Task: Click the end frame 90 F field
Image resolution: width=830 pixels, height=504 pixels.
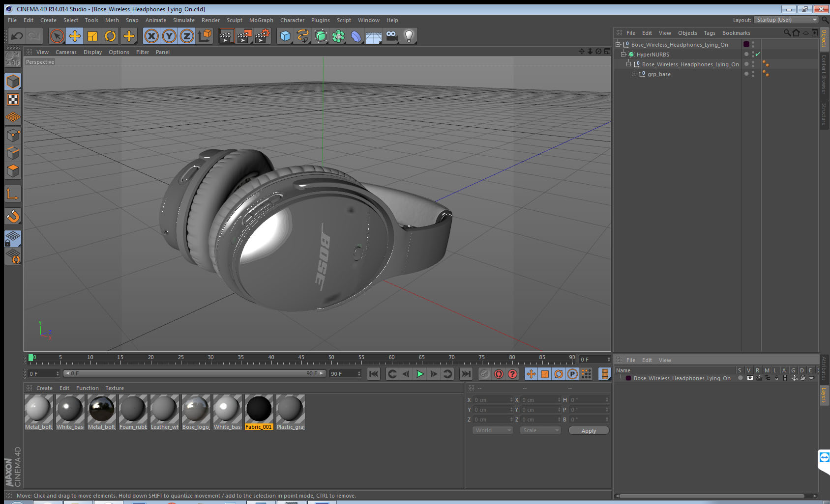Action: point(345,374)
